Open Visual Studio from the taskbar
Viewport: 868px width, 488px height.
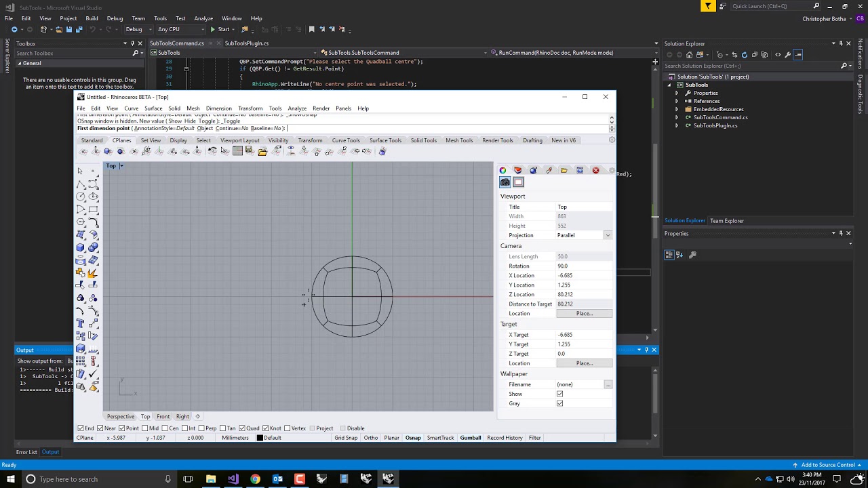point(233,479)
